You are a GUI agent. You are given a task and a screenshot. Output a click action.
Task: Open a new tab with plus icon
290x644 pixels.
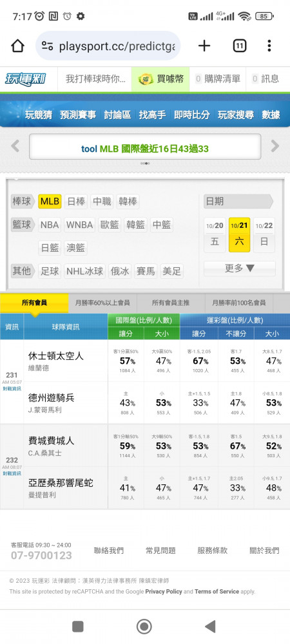[x=204, y=46]
